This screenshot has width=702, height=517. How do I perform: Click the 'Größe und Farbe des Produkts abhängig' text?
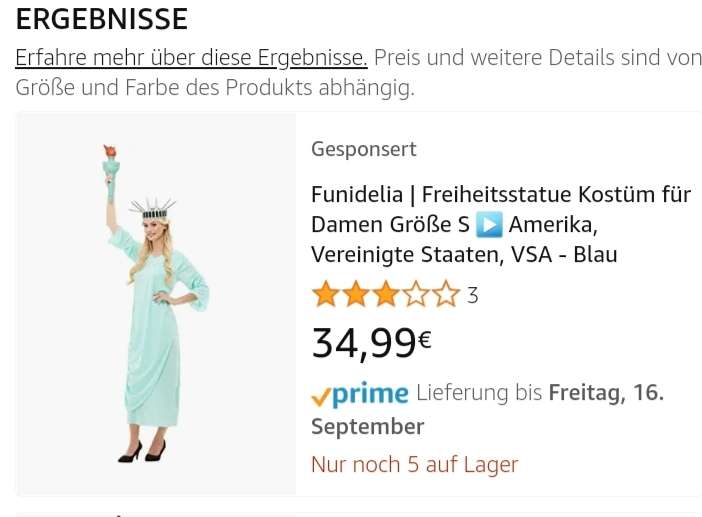click(215, 87)
